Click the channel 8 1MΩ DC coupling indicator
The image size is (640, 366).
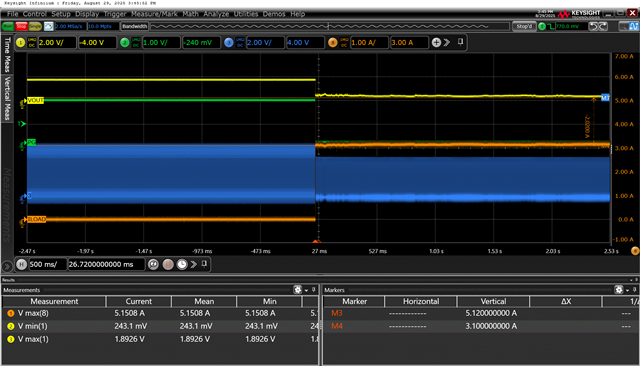point(344,42)
